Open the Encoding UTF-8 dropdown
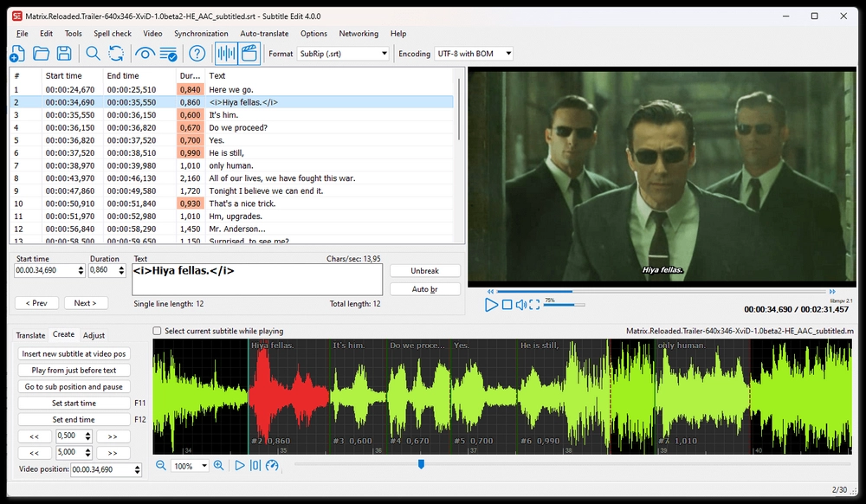Screen dimensions: 866x504 [x=474, y=54]
